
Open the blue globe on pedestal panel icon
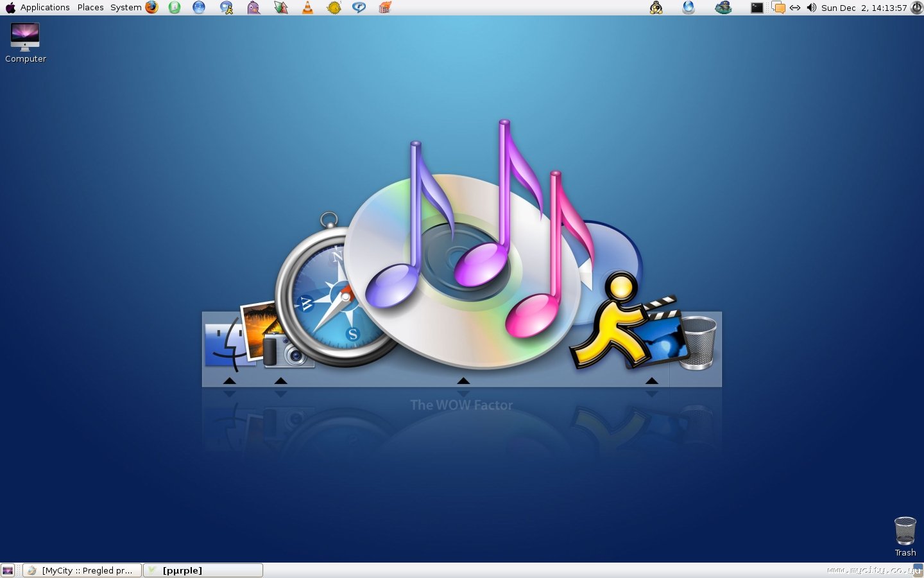(689, 8)
